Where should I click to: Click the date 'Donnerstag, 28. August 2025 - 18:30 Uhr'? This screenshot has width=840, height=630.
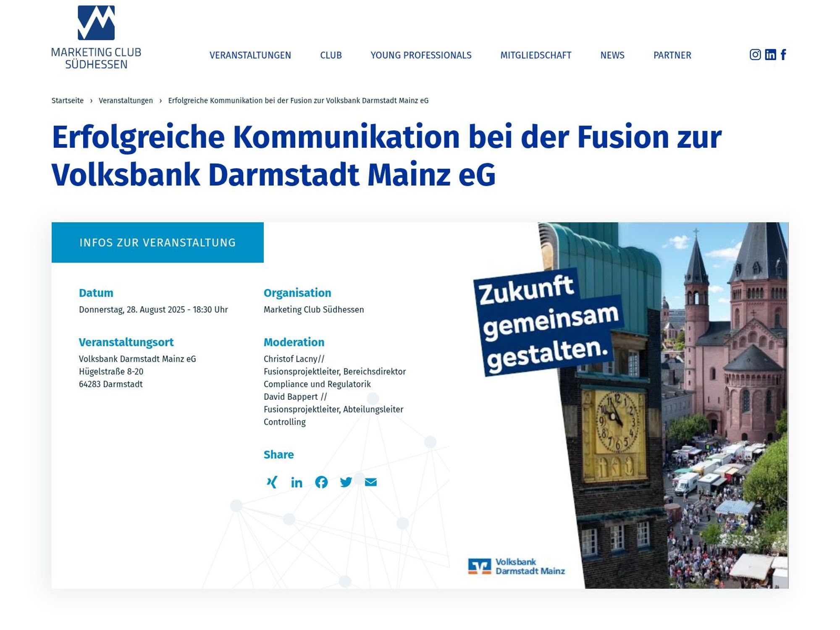pos(153,310)
